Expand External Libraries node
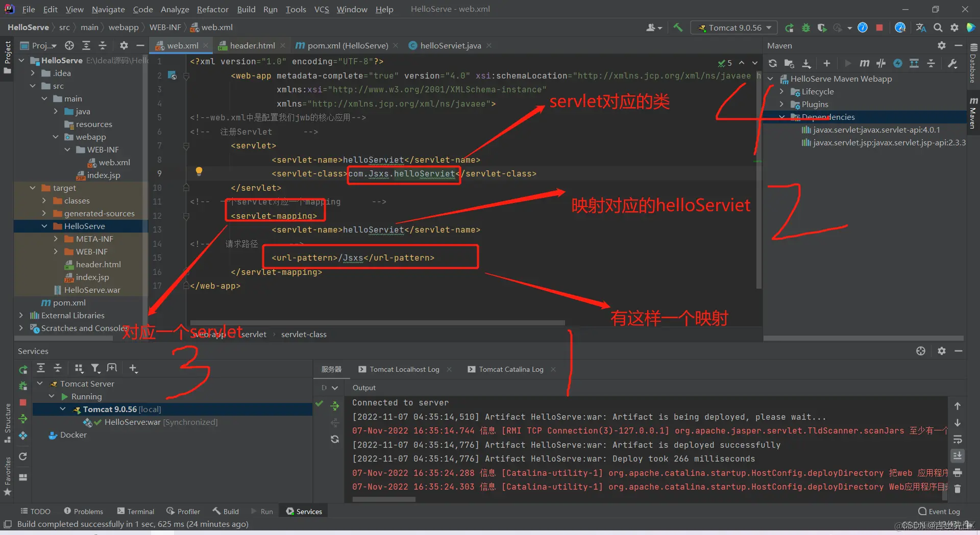 [x=21, y=315]
